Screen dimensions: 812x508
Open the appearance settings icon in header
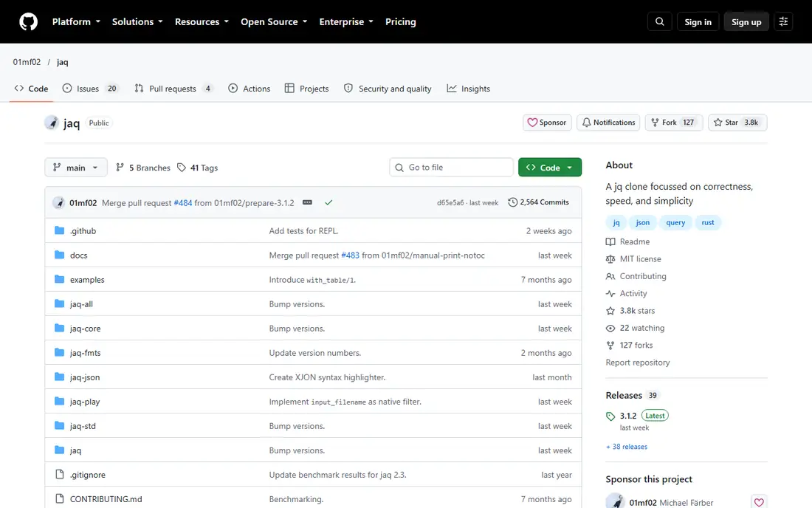coord(783,21)
